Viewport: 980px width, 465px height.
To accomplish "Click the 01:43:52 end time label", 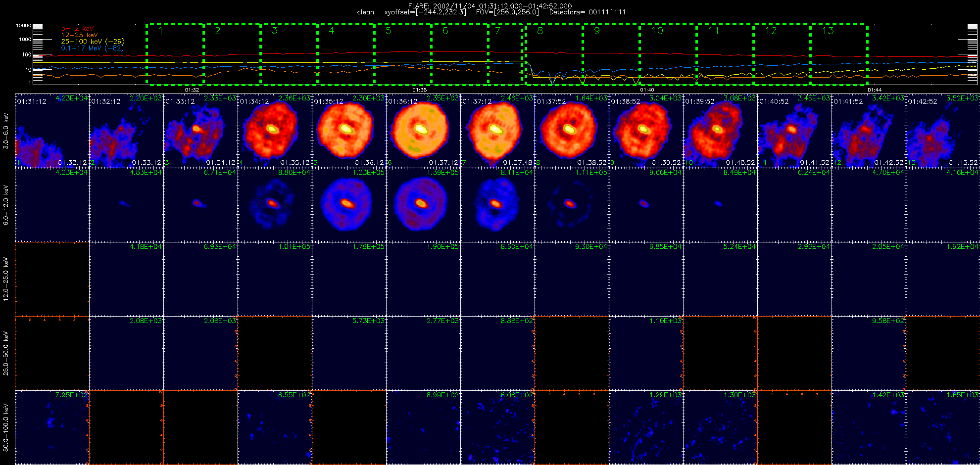I will 963,162.
